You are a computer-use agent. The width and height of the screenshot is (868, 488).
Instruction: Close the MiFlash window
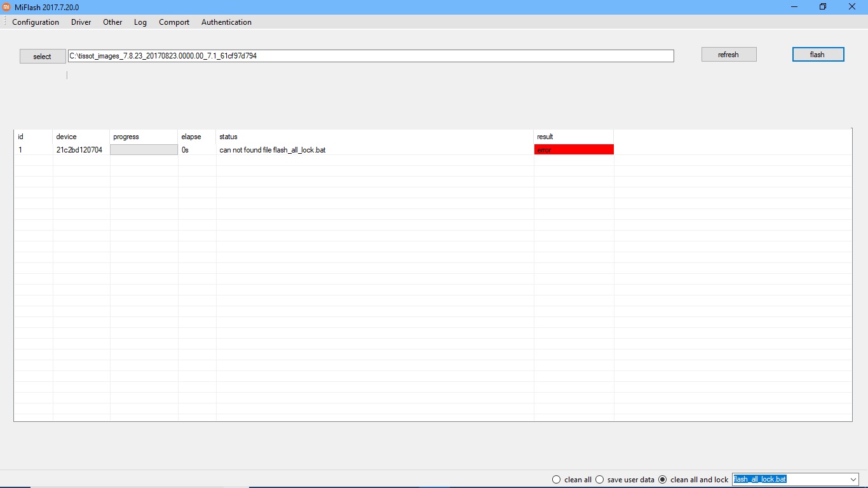coord(852,7)
